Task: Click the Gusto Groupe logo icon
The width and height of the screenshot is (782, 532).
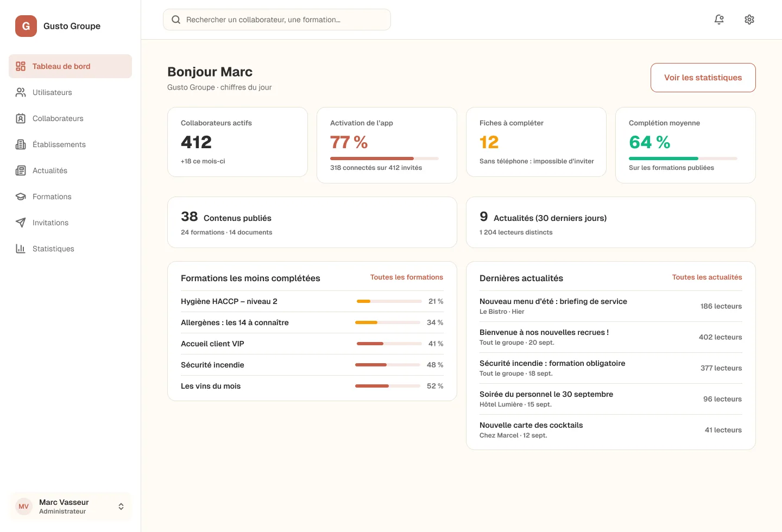Action: point(26,26)
